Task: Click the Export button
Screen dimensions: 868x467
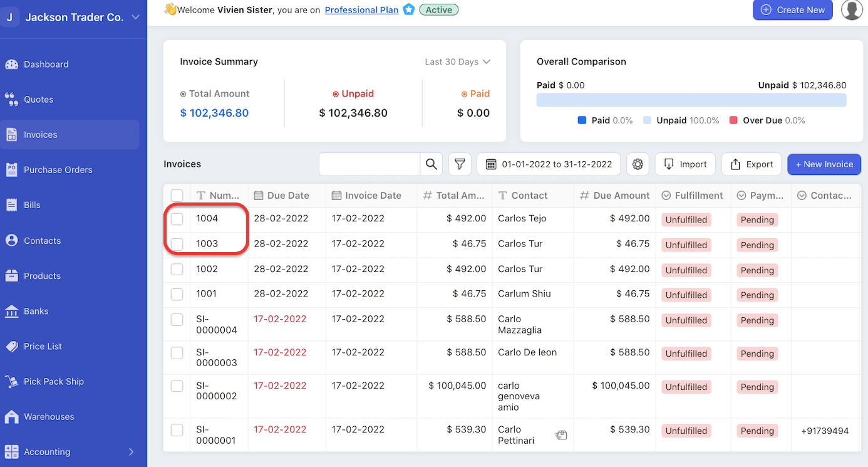Action: tap(752, 164)
